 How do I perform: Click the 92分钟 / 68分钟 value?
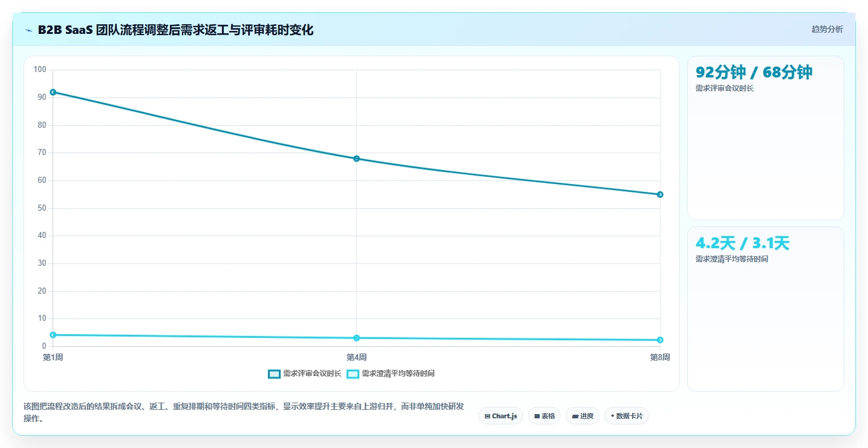pos(754,73)
